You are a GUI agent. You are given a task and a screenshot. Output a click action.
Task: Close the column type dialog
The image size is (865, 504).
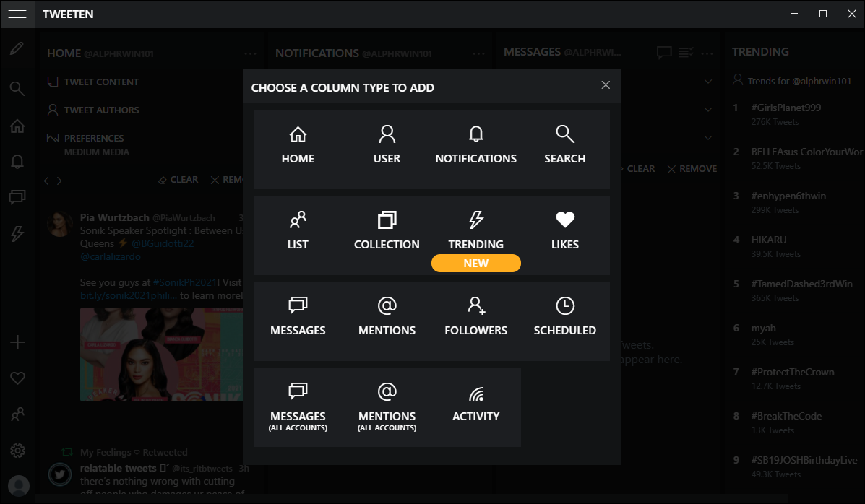coord(606,85)
